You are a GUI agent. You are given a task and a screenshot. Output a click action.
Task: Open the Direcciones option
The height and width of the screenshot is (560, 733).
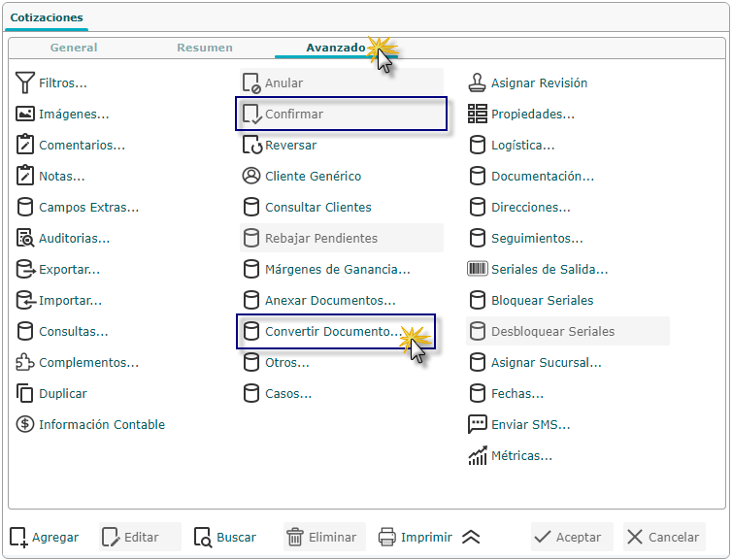[x=519, y=207]
